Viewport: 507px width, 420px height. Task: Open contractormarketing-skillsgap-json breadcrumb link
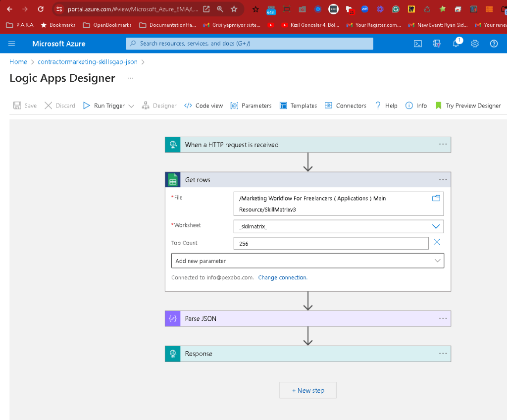pyautogui.click(x=88, y=62)
